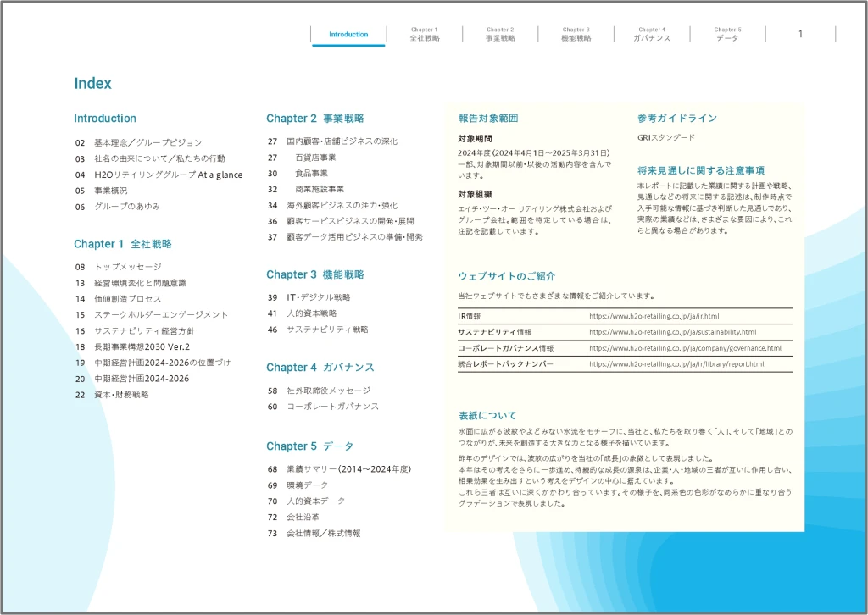Go to 業績サマリー（2014〜2024年度） entry
Screen dimensions: 868x615
click(x=348, y=468)
